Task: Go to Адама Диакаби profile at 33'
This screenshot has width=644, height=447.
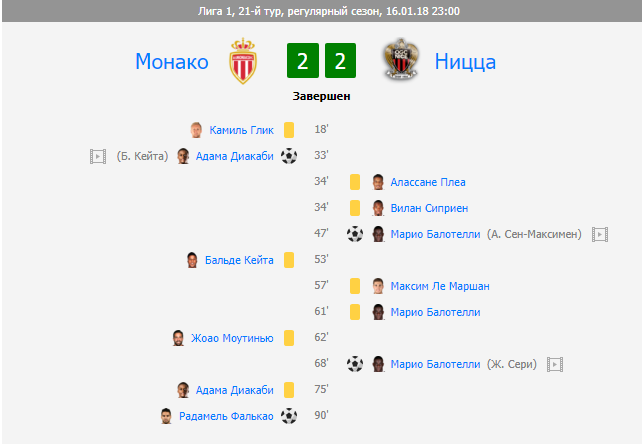Action: point(234,156)
